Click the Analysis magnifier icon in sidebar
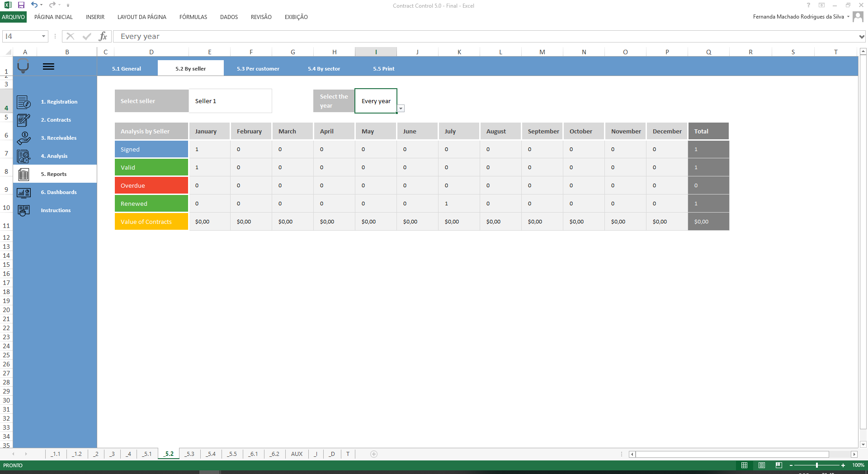This screenshot has width=868, height=474. tap(24, 156)
